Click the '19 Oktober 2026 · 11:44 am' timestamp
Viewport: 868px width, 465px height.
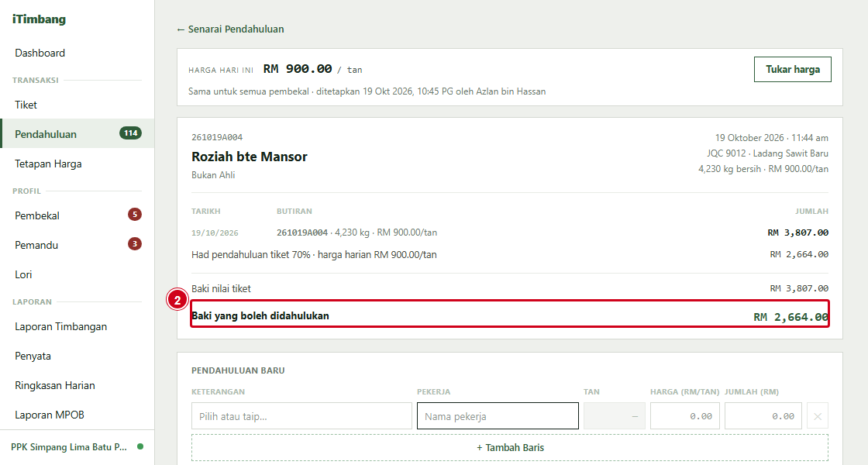[x=772, y=138]
